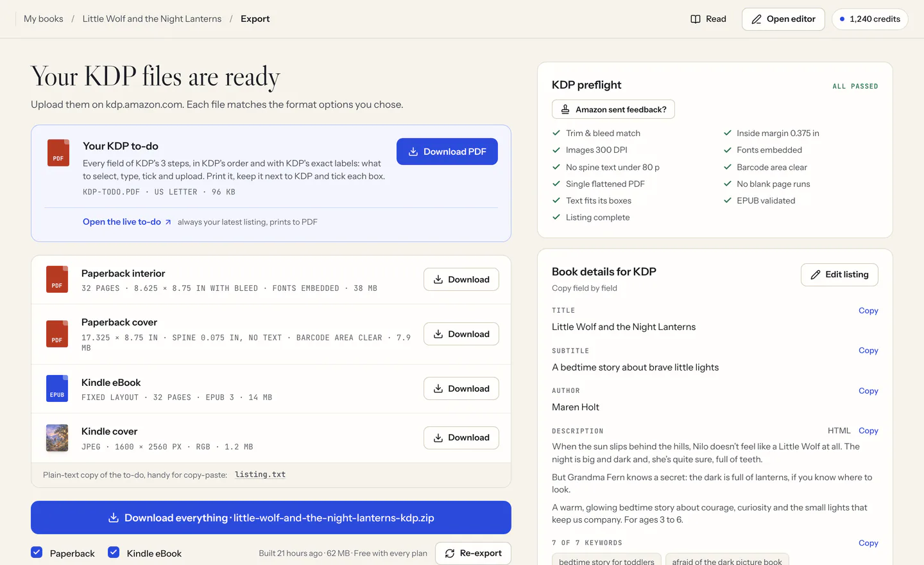The height and width of the screenshot is (565, 924).
Task: Copy the Author field
Action: (x=868, y=391)
